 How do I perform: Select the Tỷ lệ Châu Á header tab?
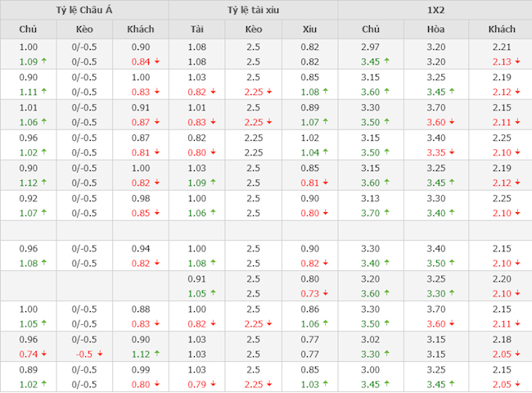pos(84,10)
